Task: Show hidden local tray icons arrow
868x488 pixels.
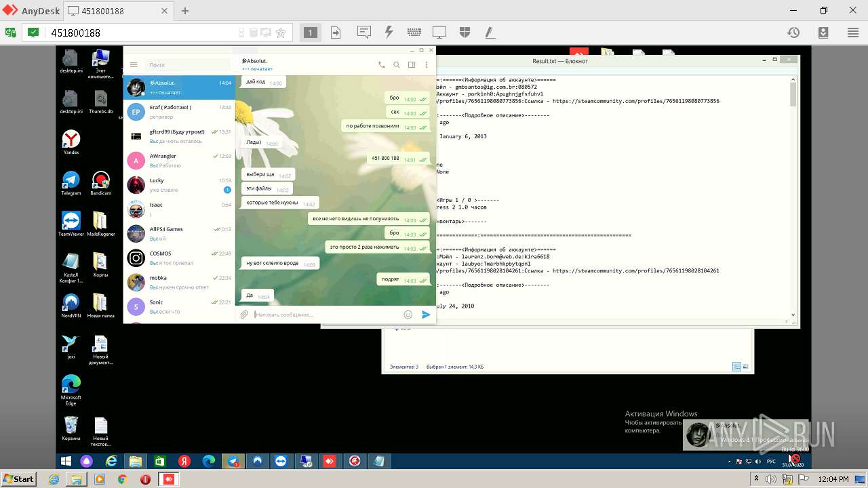Action: click(x=756, y=479)
